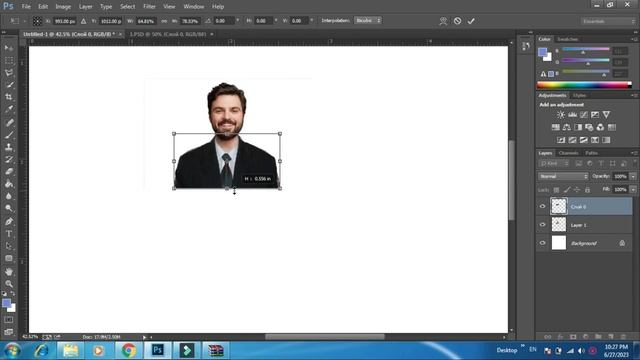Screen dimensions: 640x360
Task: Open the Adjustments panel options menu
Action: coord(634,95)
